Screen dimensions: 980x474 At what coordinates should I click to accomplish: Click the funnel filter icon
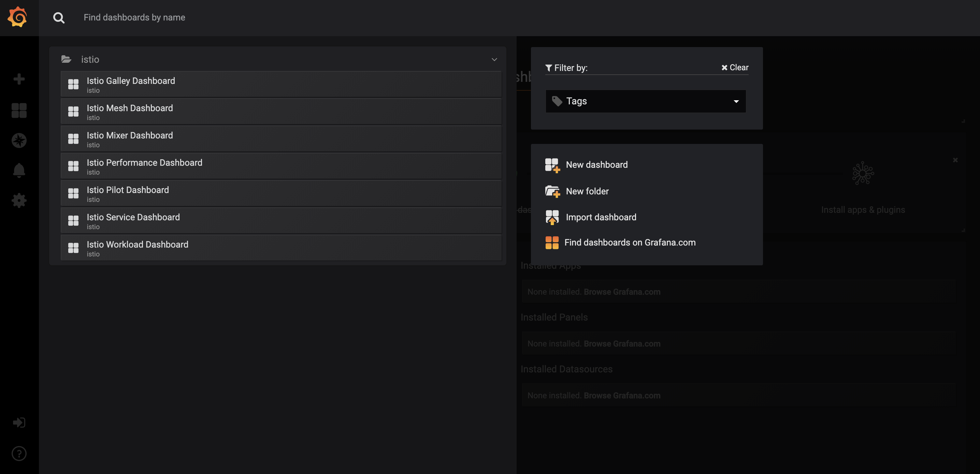tap(549, 68)
